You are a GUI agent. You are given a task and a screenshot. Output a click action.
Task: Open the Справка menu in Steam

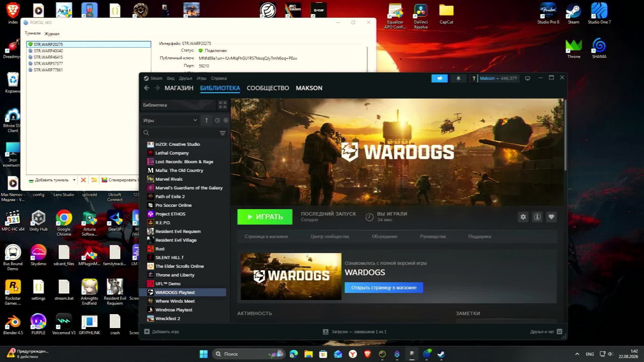(219, 78)
